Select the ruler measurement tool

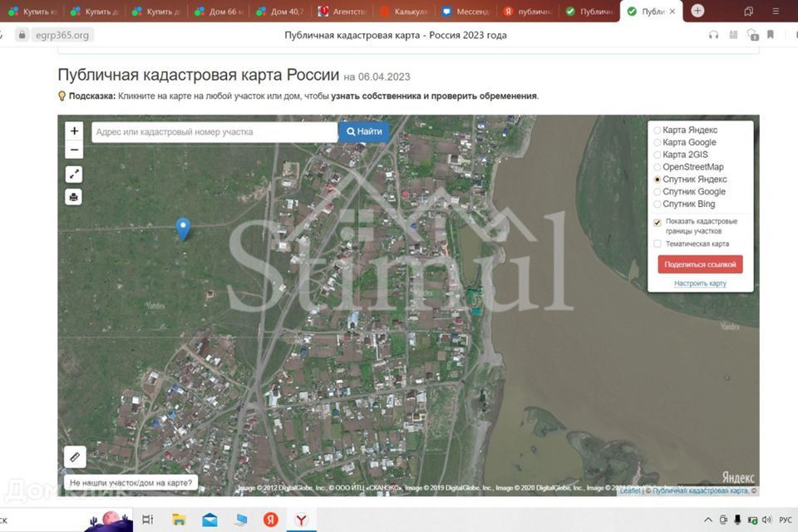(x=75, y=456)
